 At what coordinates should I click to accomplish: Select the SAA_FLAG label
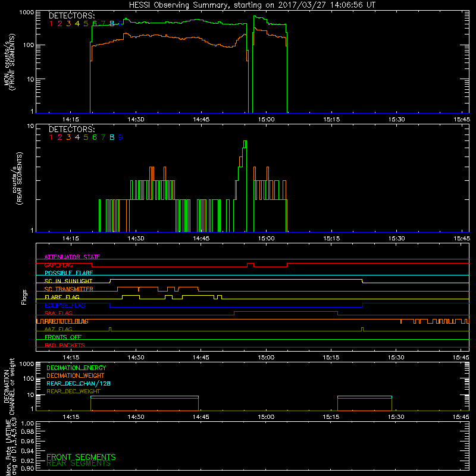(58, 314)
